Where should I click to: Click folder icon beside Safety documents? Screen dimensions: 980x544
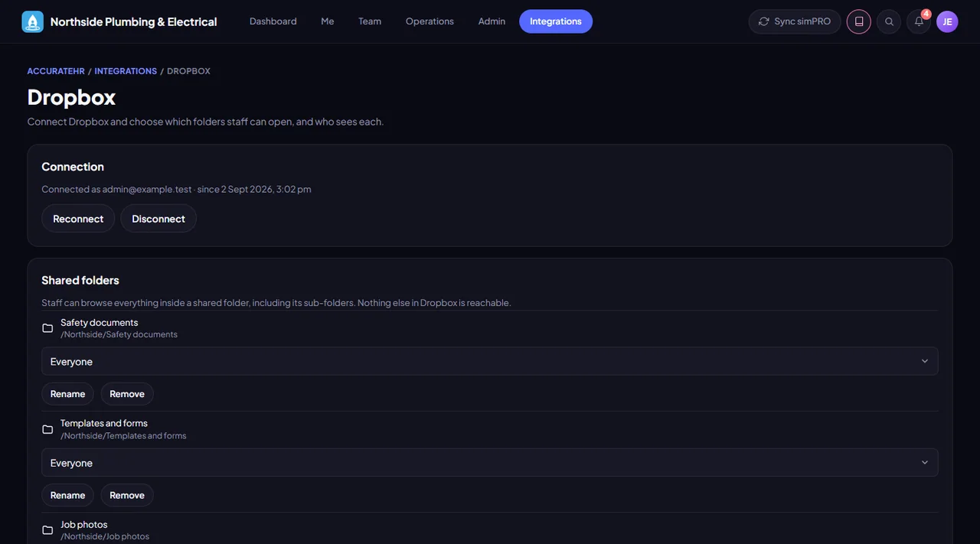click(x=47, y=328)
